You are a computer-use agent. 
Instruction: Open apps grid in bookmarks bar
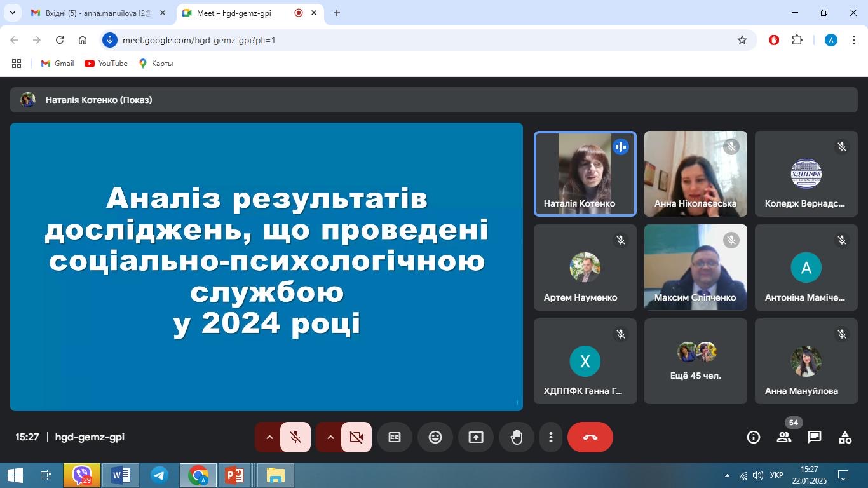click(17, 64)
